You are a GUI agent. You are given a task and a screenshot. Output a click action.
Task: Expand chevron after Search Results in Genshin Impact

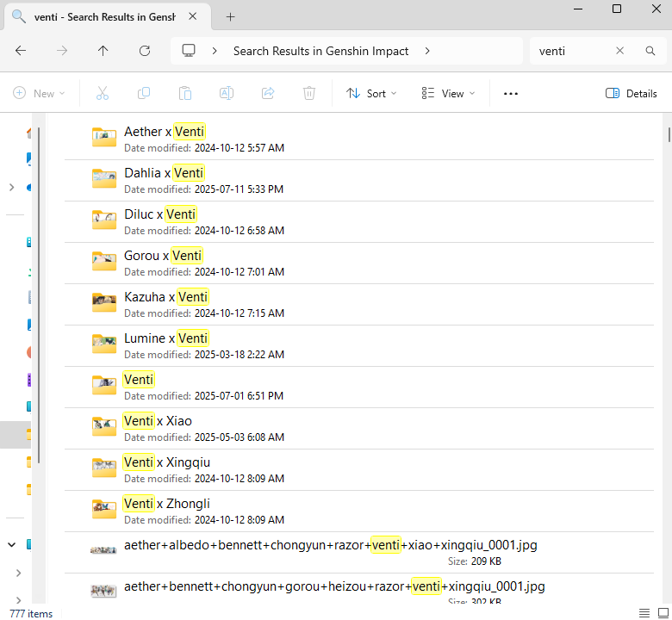pyautogui.click(x=427, y=51)
